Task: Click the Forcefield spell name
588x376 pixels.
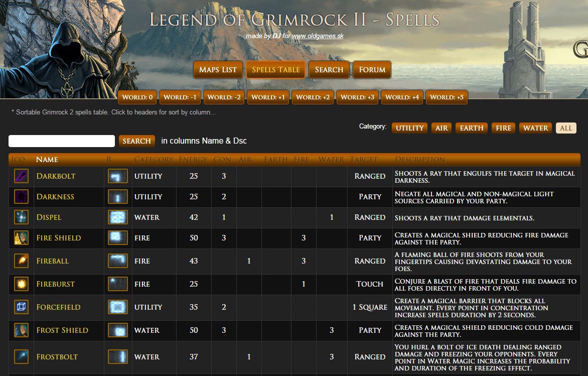Action: tap(58, 307)
